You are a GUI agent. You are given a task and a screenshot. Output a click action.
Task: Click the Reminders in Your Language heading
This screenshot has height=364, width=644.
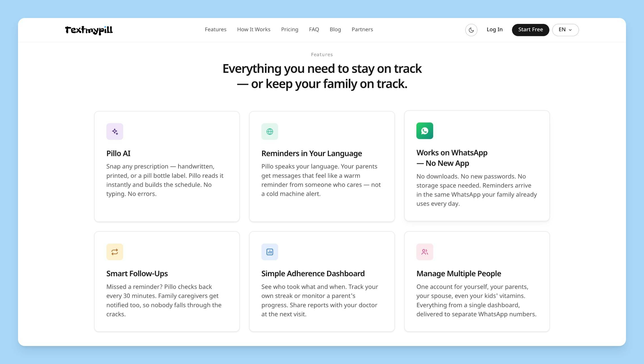[x=312, y=154]
